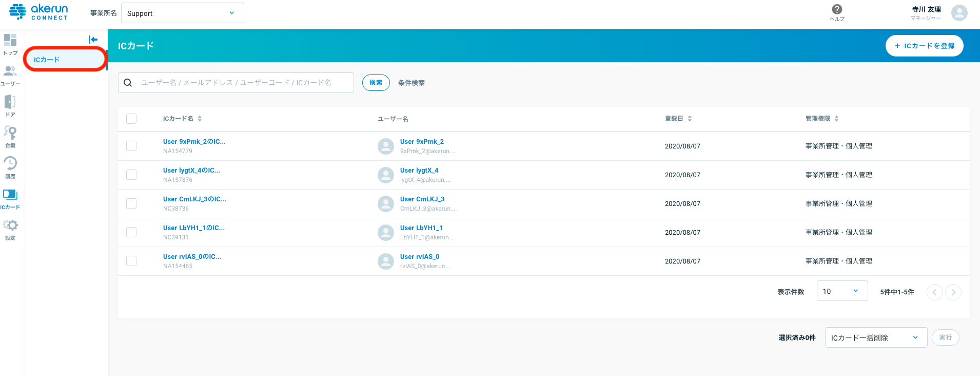This screenshot has height=376, width=980.
Task: Check the row for User IygtX_4 card
Action: 131,175
